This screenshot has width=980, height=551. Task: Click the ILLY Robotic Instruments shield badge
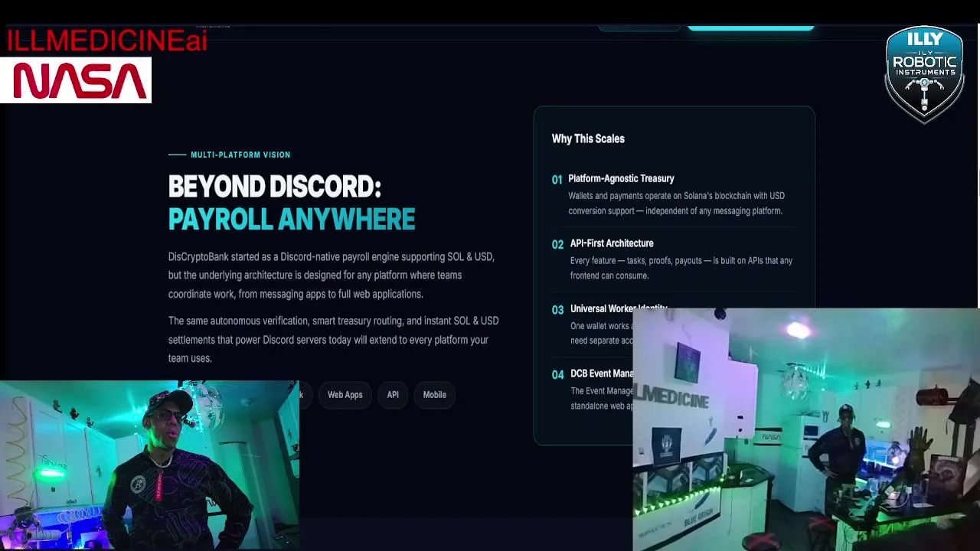[924, 74]
